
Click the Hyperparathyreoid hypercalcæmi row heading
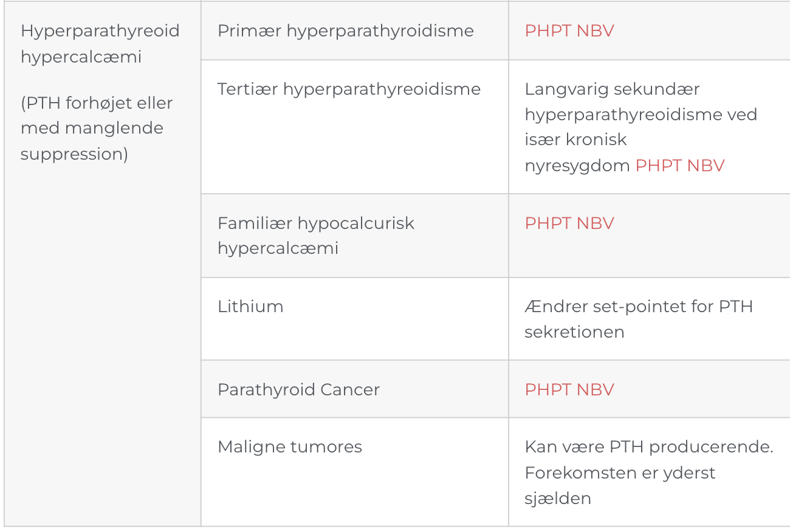[x=100, y=44]
